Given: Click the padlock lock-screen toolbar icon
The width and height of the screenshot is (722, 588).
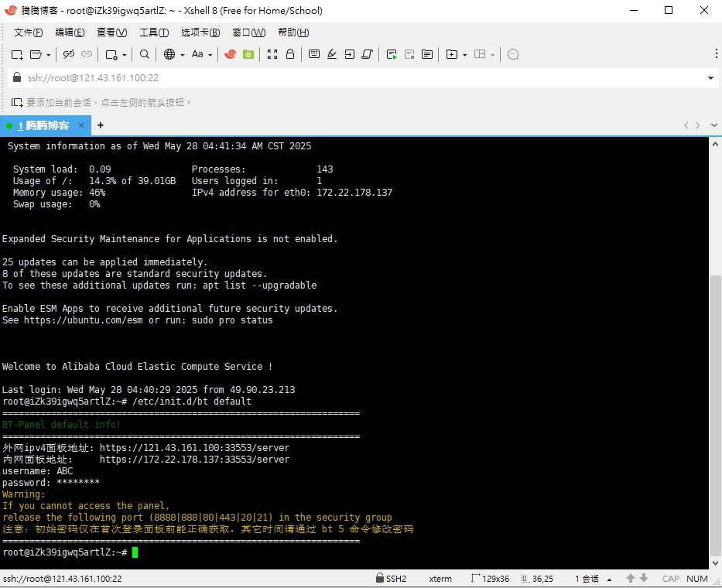Looking at the screenshot, I should 290,54.
